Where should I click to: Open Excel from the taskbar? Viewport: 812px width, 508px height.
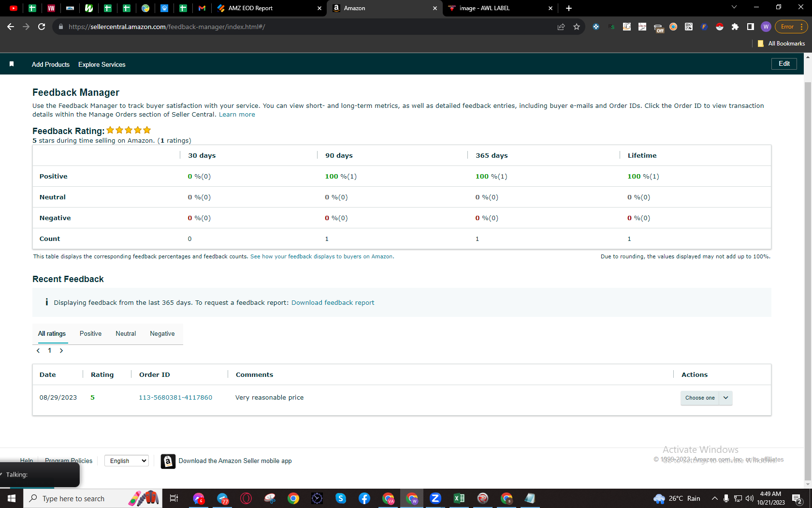(459, 498)
